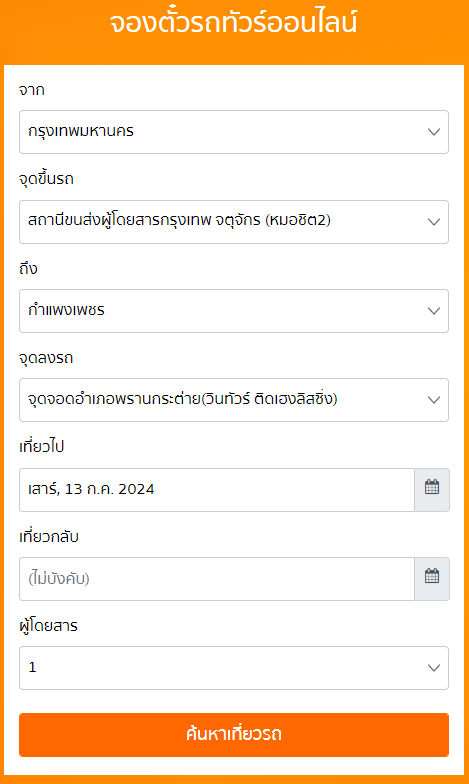The height and width of the screenshot is (784, 469).
Task: Click the เที่ยวไป field label
Action: pos(42,446)
